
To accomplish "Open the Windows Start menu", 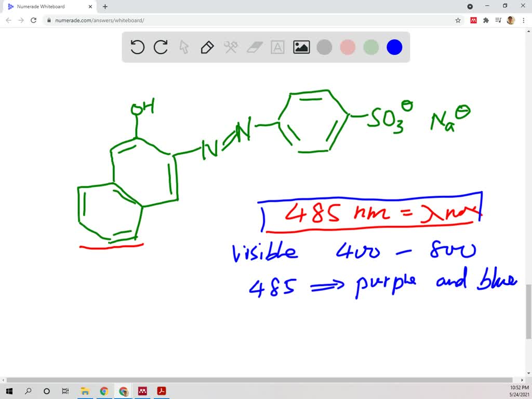I will point(9,391).
